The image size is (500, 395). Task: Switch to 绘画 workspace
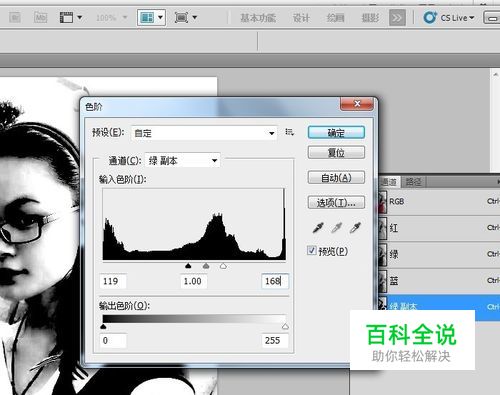(335, 18)
